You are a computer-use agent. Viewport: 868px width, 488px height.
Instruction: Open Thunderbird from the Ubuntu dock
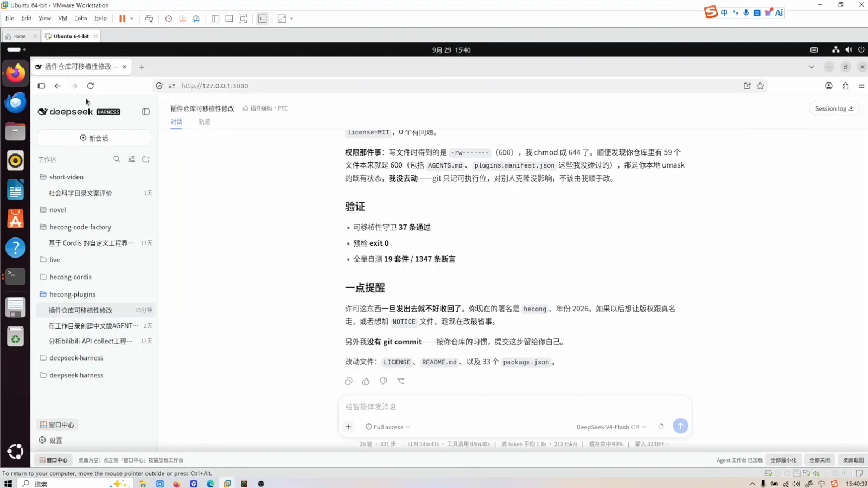15,102
